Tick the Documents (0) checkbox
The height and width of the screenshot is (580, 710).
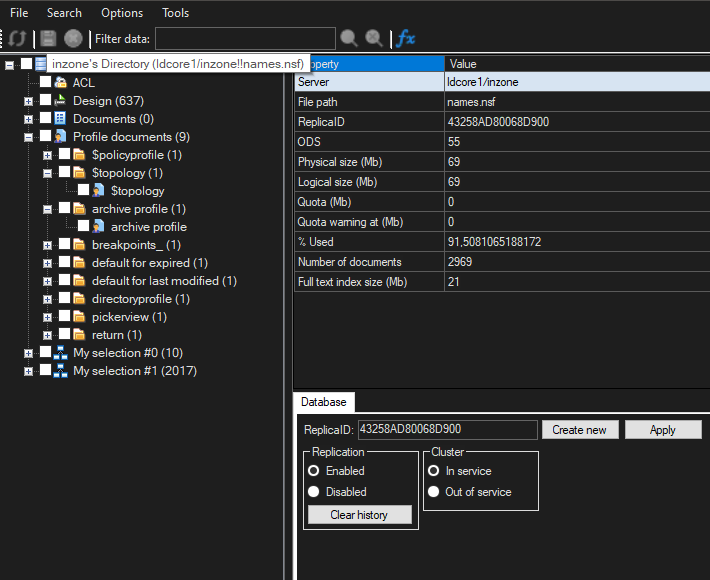tap(45, 119)
